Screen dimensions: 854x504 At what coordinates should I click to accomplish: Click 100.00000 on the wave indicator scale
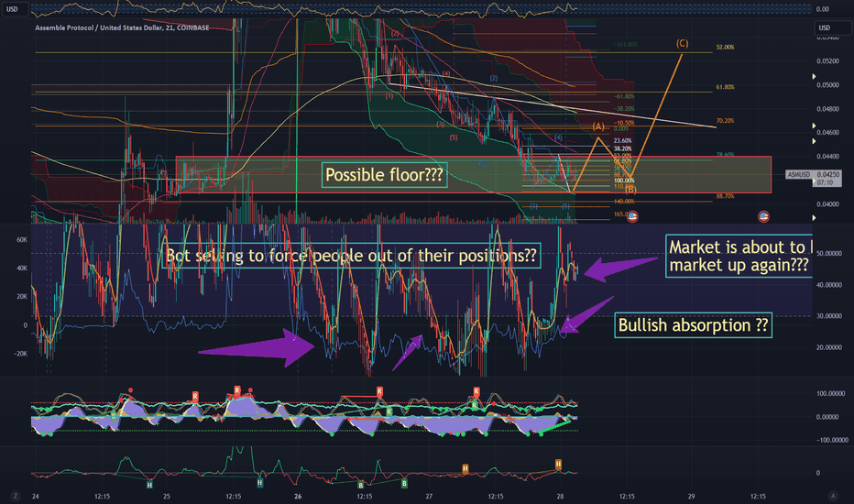click(830, 393)
